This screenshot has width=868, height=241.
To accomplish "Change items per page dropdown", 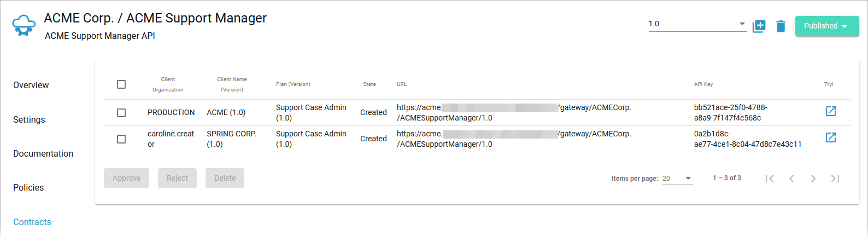I will click(677, 179).
